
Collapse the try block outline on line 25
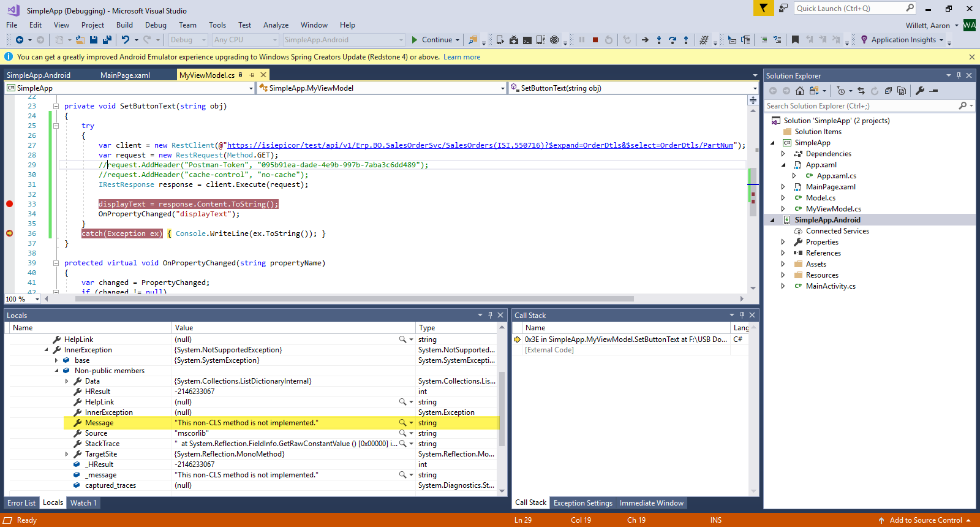click(56, 126)
